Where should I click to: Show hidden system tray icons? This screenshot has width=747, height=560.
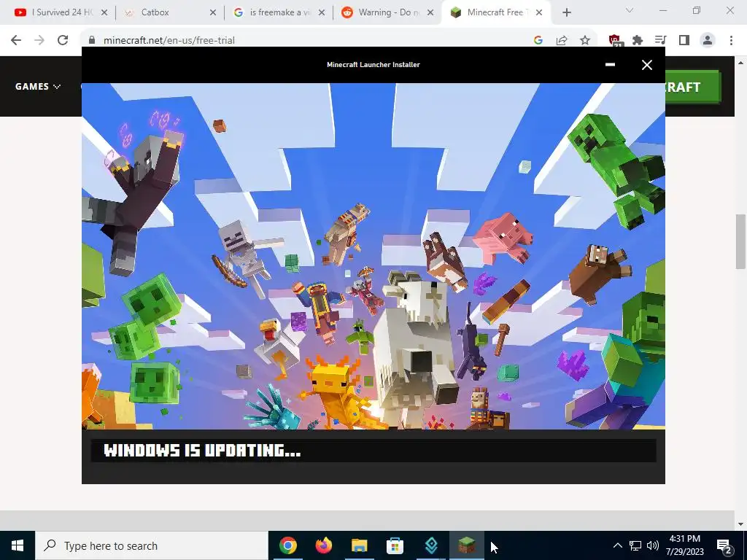pos(617,545)
